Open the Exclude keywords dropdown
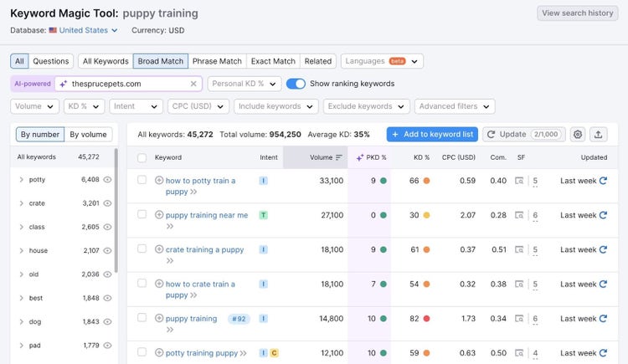 (x=367, y=106)
